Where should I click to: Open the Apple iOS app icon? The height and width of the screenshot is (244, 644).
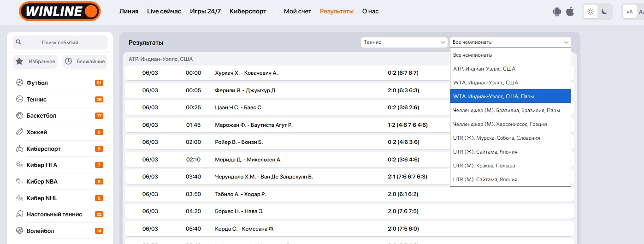pyautogui.click(x=570, y=12)
